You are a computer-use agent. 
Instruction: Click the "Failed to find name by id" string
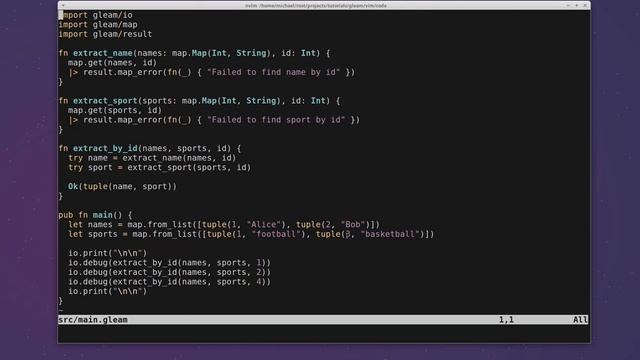[273, 72]
